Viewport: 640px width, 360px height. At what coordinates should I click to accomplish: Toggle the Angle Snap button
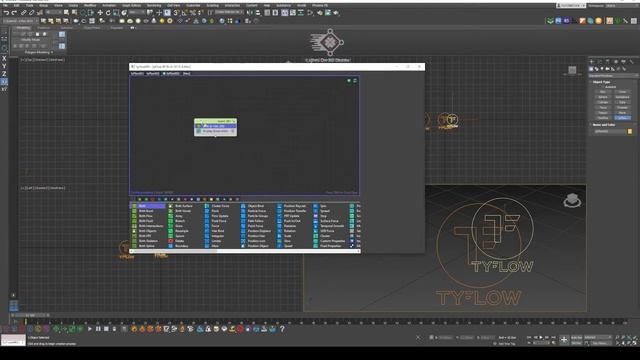(184, 13)
